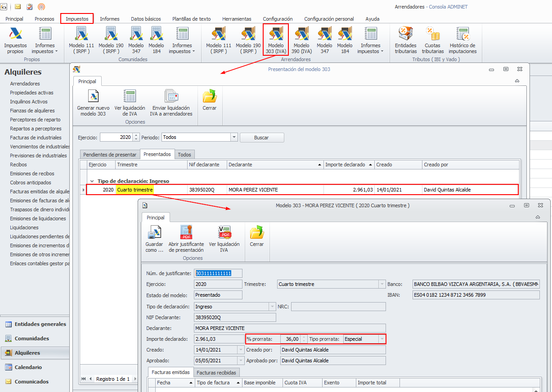This screenshot has width=552, height=392.
Task: Open Calendario navigation section
Action: click(35, 367)
